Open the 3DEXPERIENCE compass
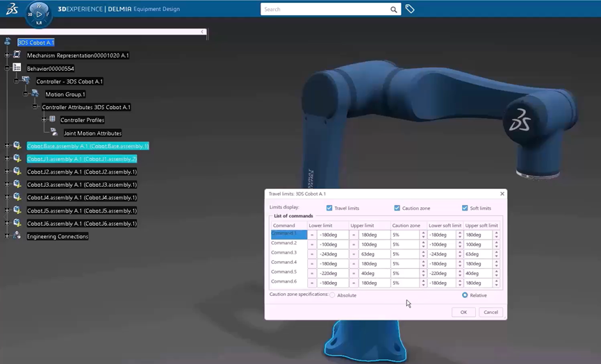This screenshot has width=601, height=364. click(x=38, y=14)
